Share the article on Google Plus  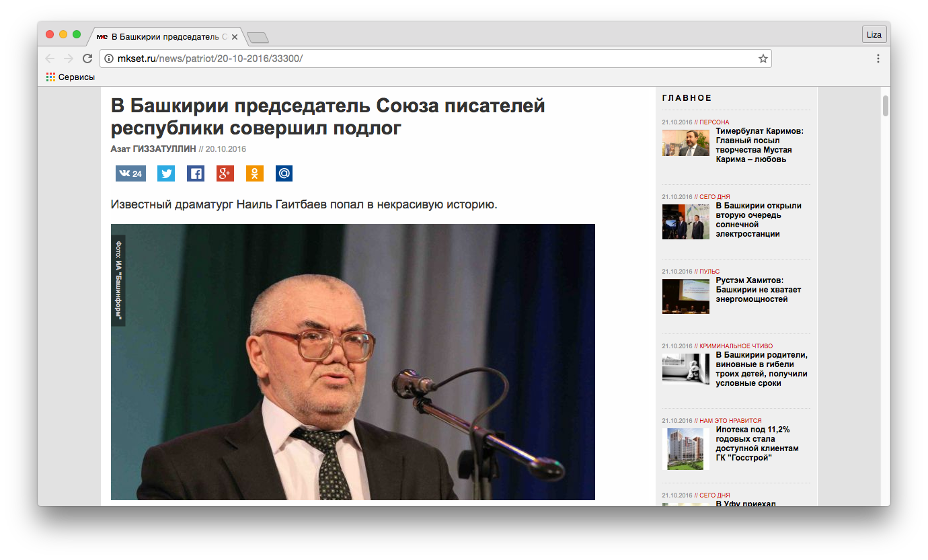(x=225, y=174)
